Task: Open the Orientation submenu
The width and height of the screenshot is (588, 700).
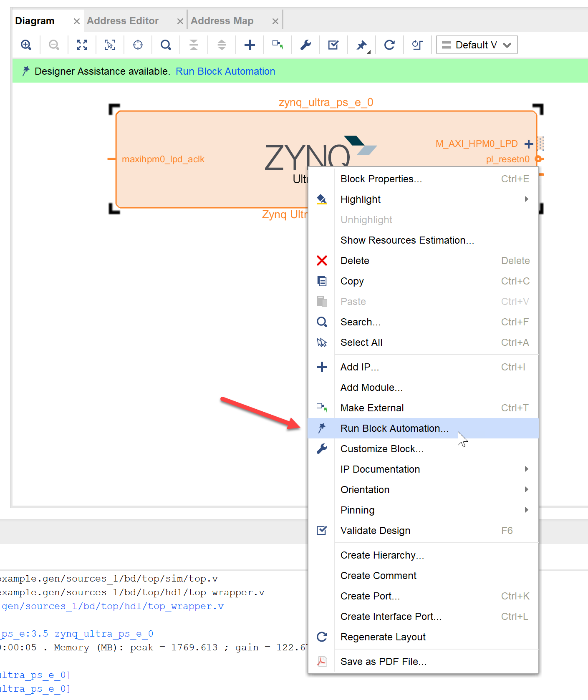Action: tap(423, 490)
